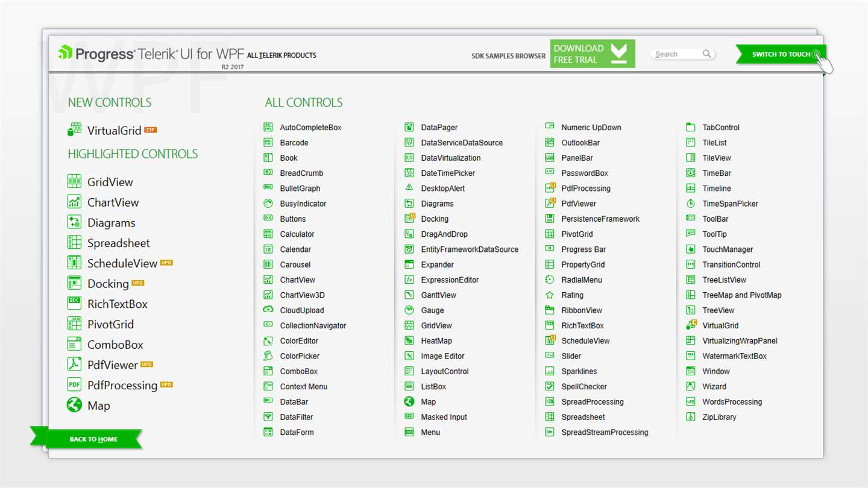
Task: Click the Progress Telerik logo
Action: click(151, 54)
